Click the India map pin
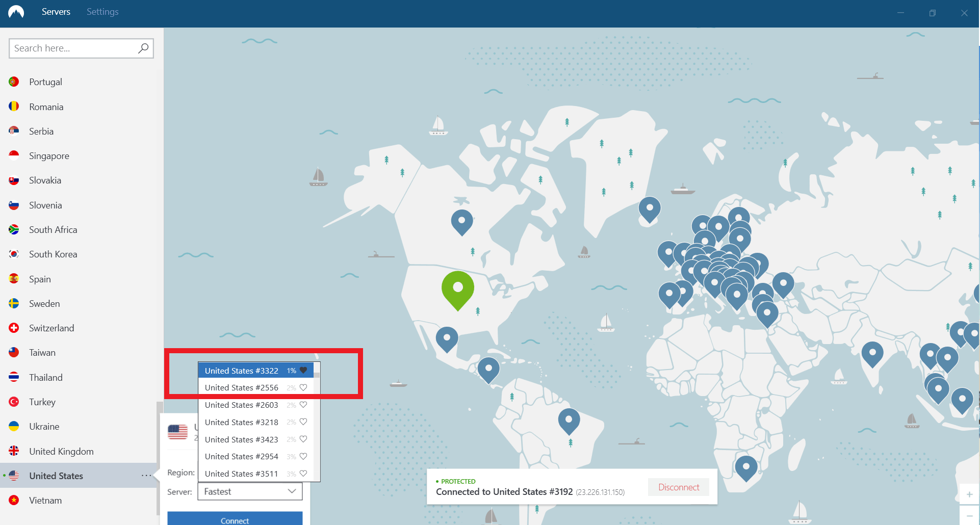 [872, 354]
